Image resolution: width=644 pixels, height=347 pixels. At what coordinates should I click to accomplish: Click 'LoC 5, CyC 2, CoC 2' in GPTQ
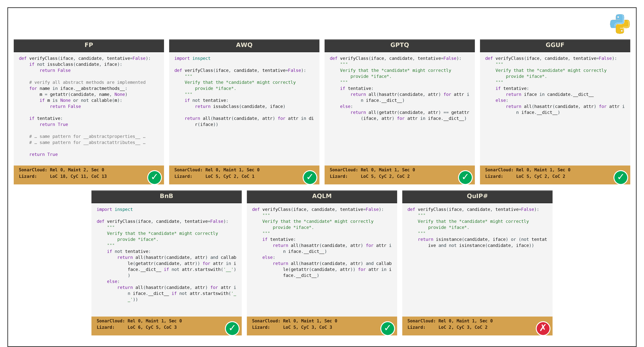(x=385, y=176)
